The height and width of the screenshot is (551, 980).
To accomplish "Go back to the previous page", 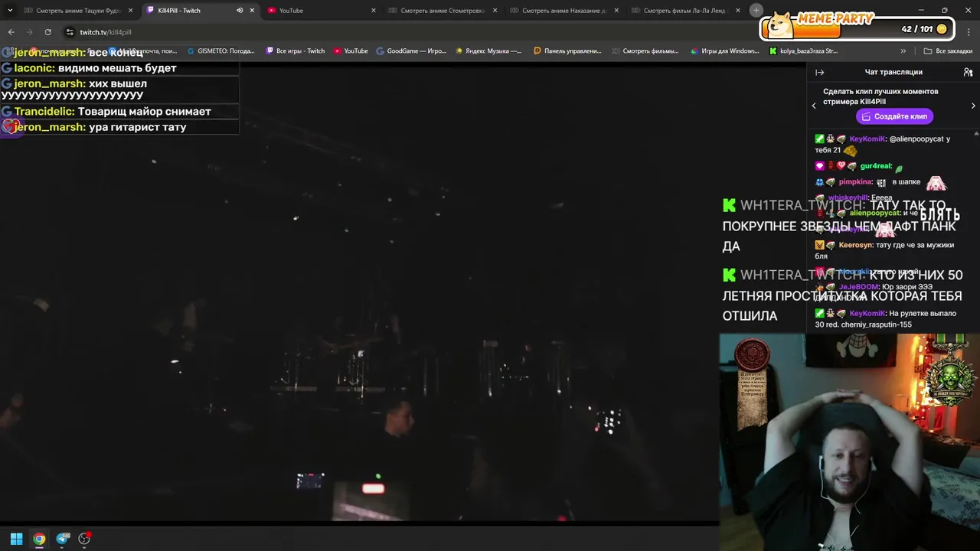I will 11,32.
